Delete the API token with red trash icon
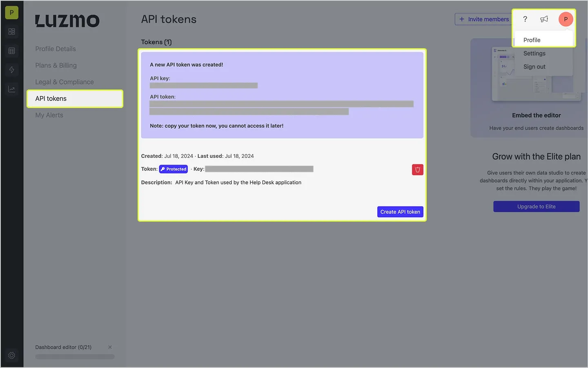This screenshot has width=588, height=368. click(x=417, y=170)
